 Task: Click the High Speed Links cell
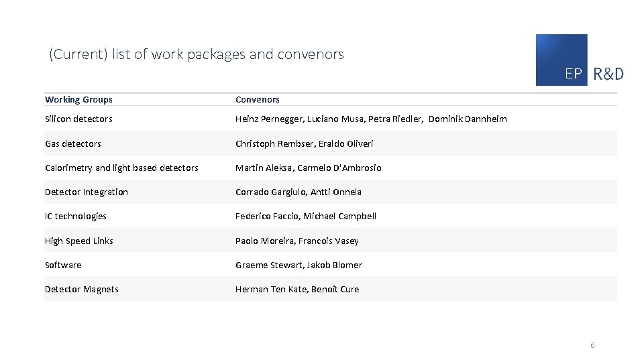(x=79, y=241)
